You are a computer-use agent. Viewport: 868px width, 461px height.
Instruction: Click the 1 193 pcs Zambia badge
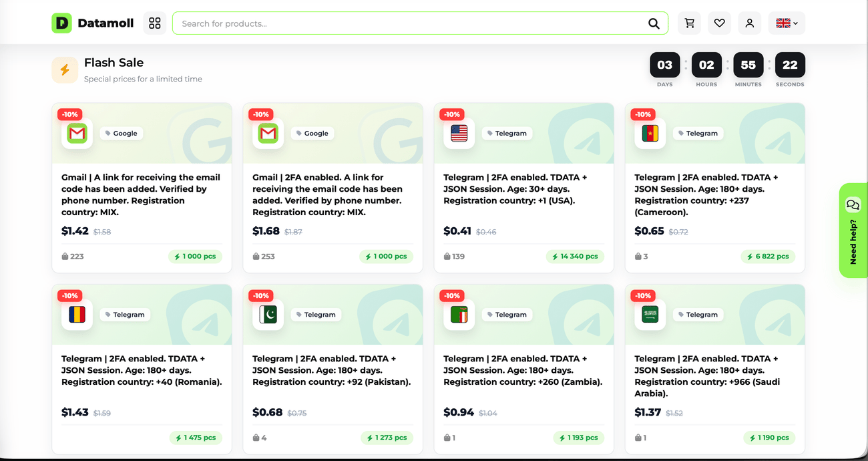pyautogui.click(x=578, y=438)
